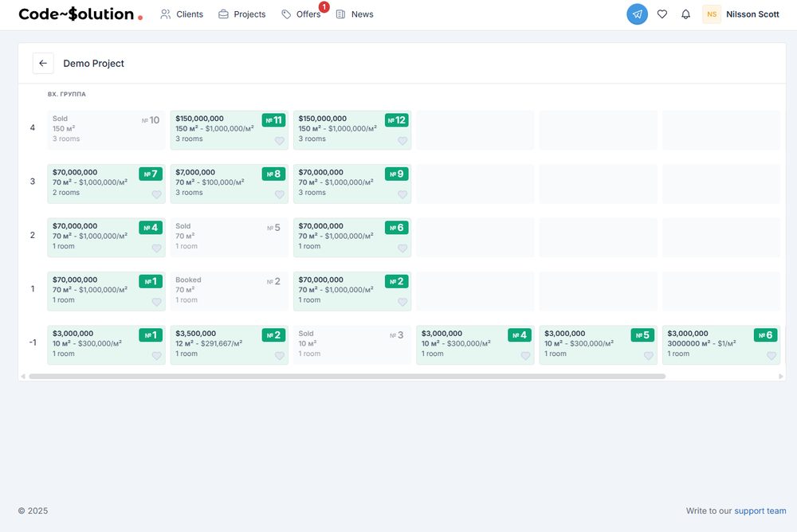The width and height of the screenshot is (797, 532).
Task: Open the sold unit №10 card
Action: 106,130
